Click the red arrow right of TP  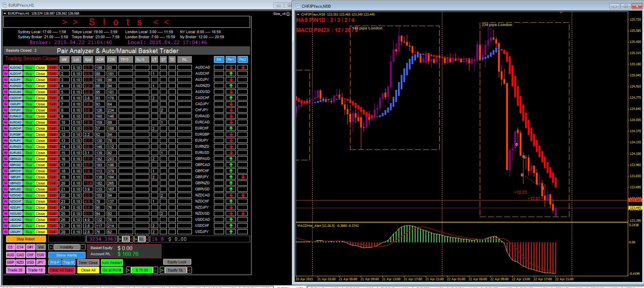pos(131,239)
